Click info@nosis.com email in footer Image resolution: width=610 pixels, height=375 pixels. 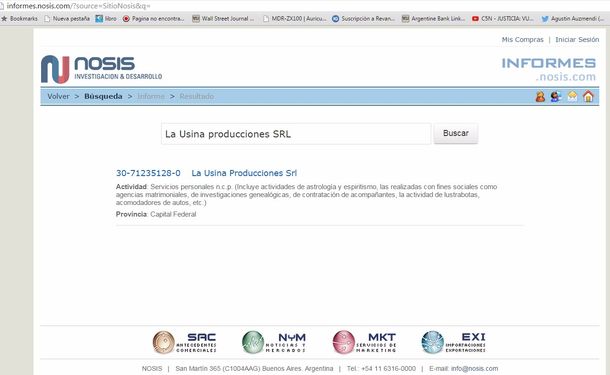[x=474, y=368]
